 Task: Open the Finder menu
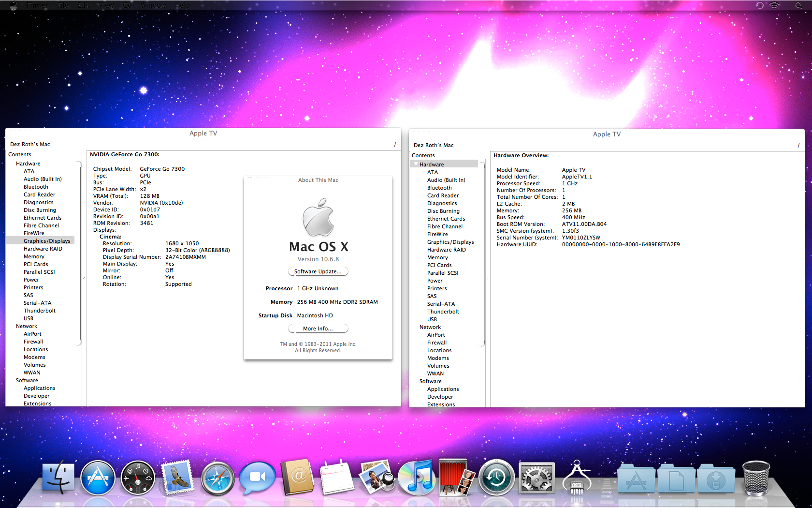click(x=37, y=5)
